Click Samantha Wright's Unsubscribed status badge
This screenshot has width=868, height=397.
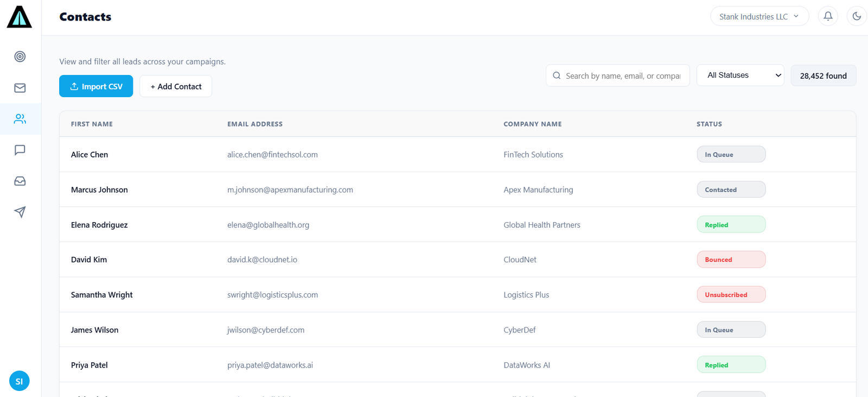click(x=731, y=294)
